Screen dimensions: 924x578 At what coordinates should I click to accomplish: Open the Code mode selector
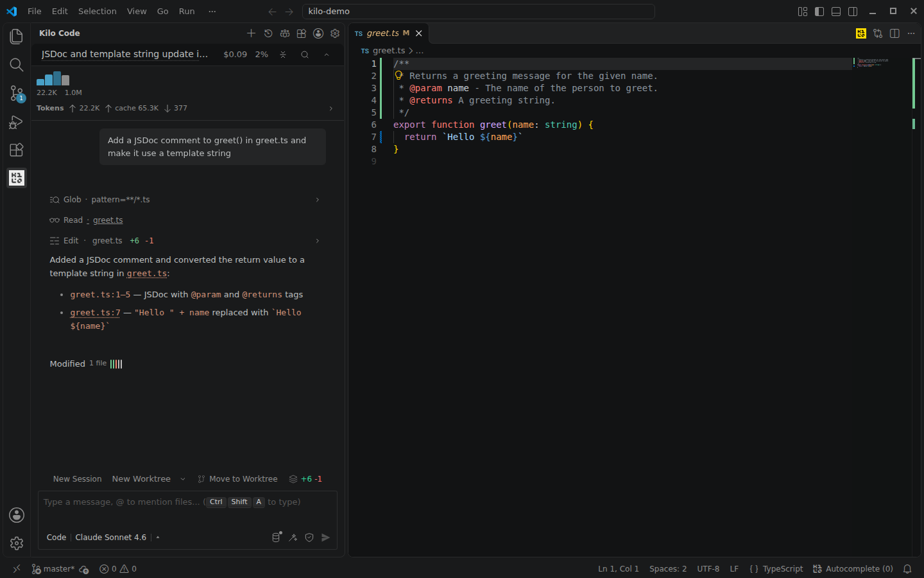coord(56,538)
